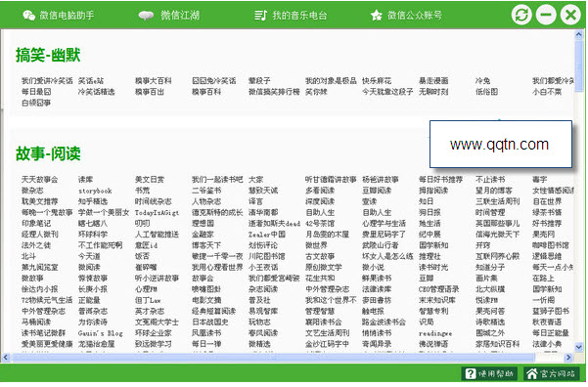Select 二爷鉴书
The height and width of the screenshot is (387, 588).
point(206,191)
